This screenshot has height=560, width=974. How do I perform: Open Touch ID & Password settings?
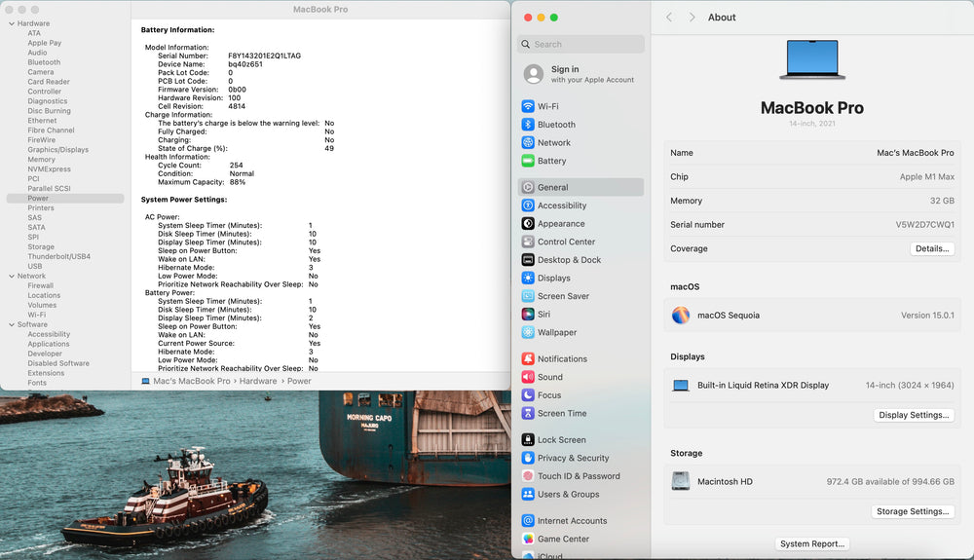pos(581,476)
